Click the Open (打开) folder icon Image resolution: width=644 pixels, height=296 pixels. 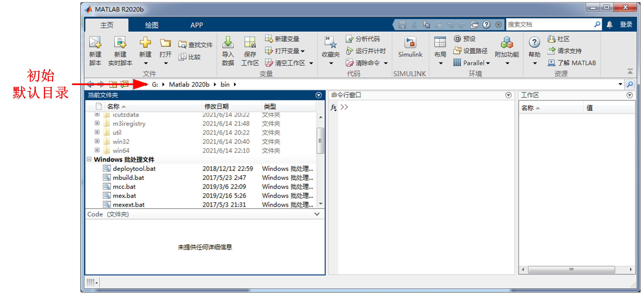(x=165, y=43)
